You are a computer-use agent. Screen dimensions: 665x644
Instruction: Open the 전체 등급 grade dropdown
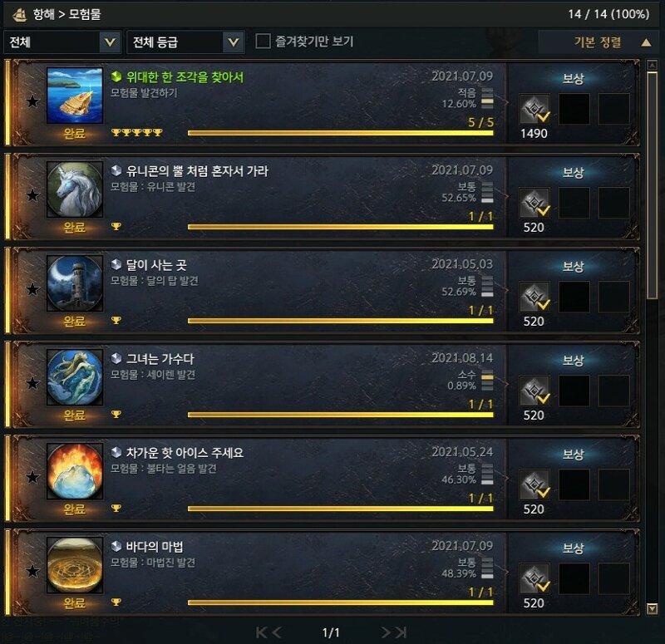[x=185, y=42]
